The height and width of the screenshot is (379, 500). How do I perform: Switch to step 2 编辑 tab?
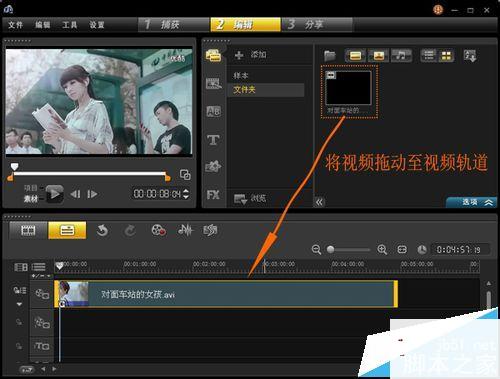coord(245,24)
